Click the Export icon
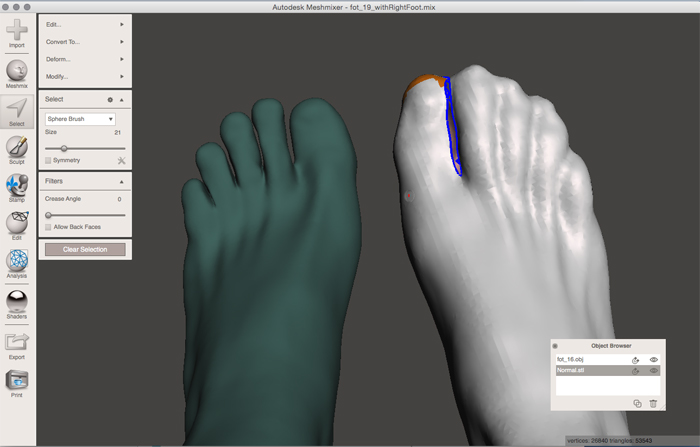Image resolution: width=700 pixels, height=447 pixels. 17,342
